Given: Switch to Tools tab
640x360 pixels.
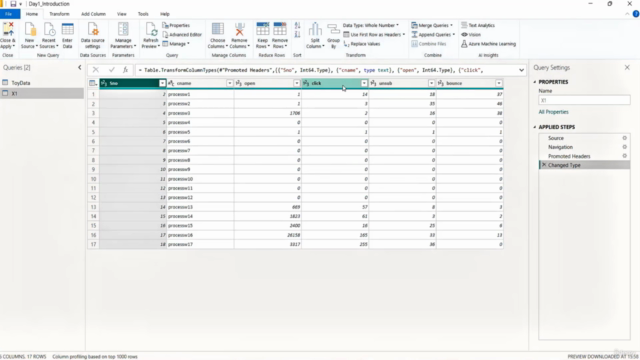Looking at the screenshot, I should pos(143,14).
